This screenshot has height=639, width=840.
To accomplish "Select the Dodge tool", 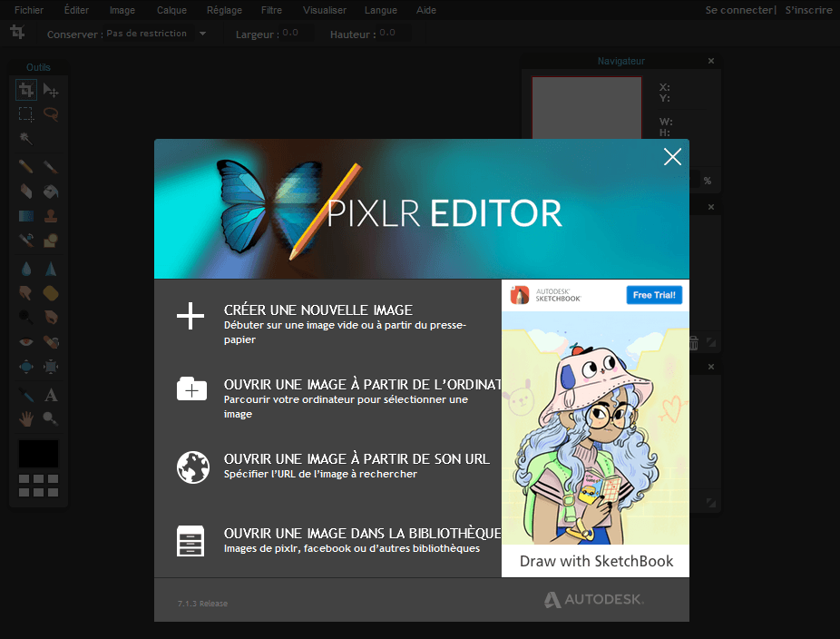I will (x=25, y=317).
